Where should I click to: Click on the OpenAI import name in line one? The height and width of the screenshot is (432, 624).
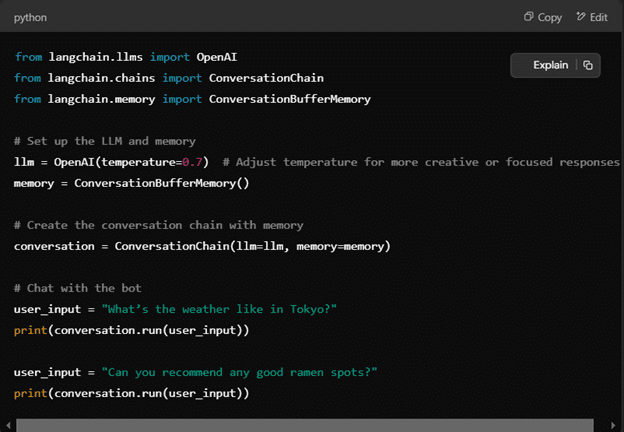point(216,57)
